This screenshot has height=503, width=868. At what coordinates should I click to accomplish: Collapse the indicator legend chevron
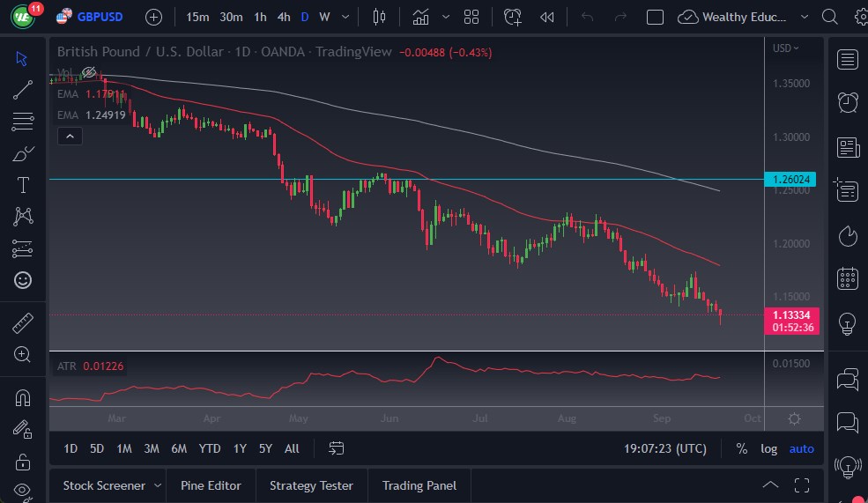tap(70, 136)
